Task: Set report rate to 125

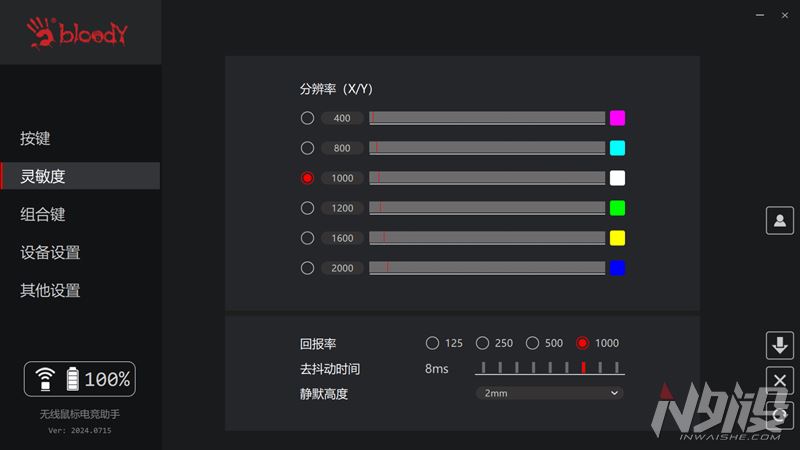Action: click(432, 343)
